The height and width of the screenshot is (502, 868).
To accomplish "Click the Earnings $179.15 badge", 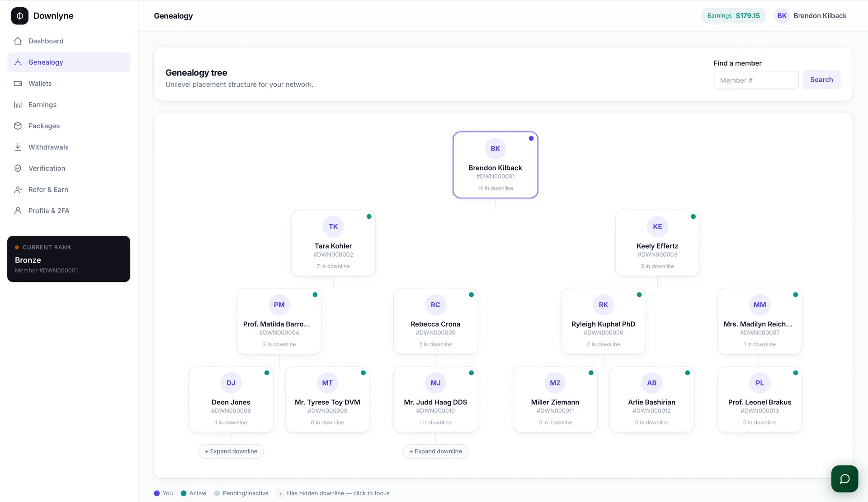I will [733, 16].
